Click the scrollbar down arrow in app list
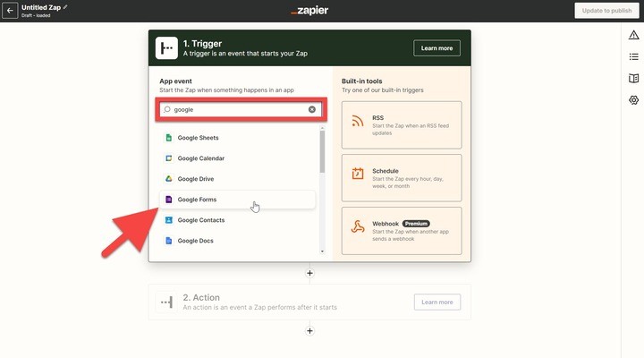Image resolution: width=644 pixels, height=358 pixels. 322,251
